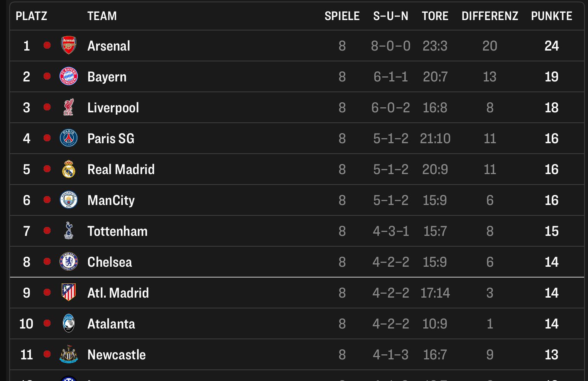Click the Bayern München club logo
The height and width of the screenshot is (381, 588).
tap(69, 76)
